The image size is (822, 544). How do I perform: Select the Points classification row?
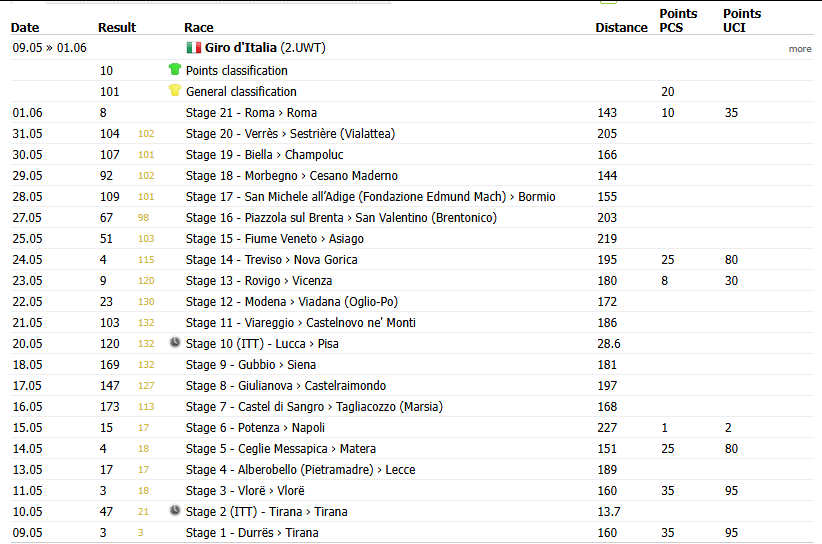(x=412, y=70)
